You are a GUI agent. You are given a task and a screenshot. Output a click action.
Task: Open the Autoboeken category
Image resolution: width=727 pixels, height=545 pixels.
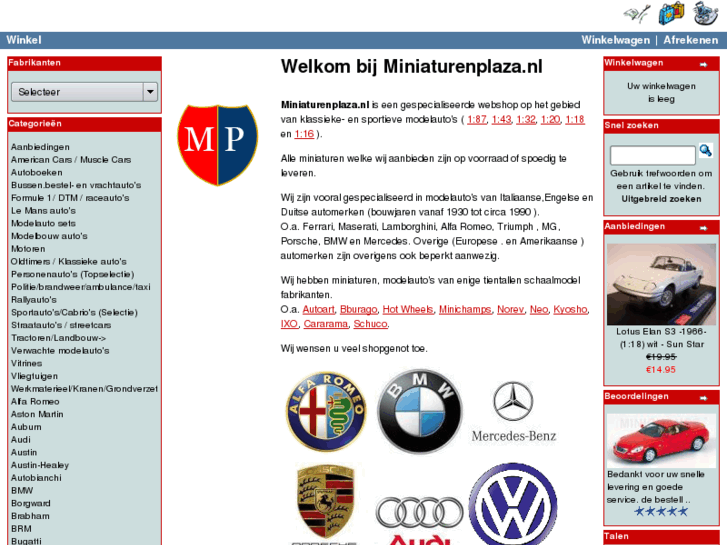pyautogui.click(x=37, y=173)
